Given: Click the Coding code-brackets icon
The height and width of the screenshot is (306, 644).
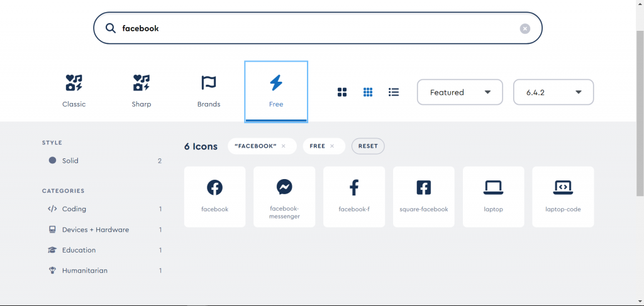Looking at the screenshot, I should click(x=52, y=209).
